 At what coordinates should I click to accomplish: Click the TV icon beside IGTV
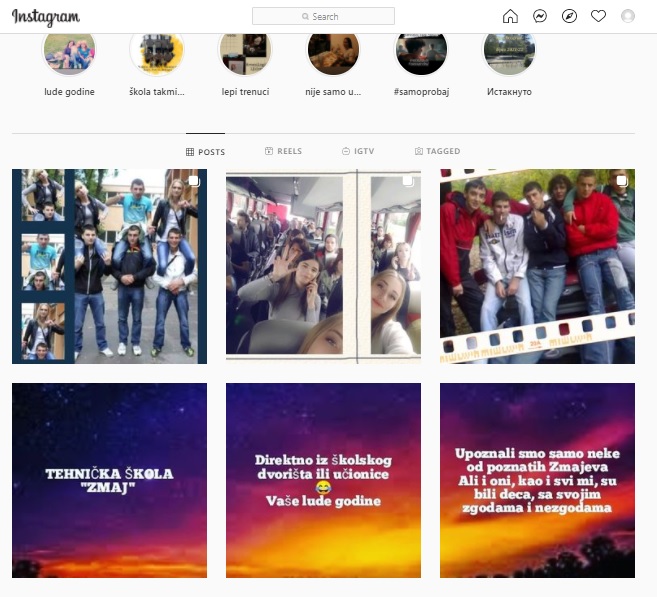(x=346, y=151)
